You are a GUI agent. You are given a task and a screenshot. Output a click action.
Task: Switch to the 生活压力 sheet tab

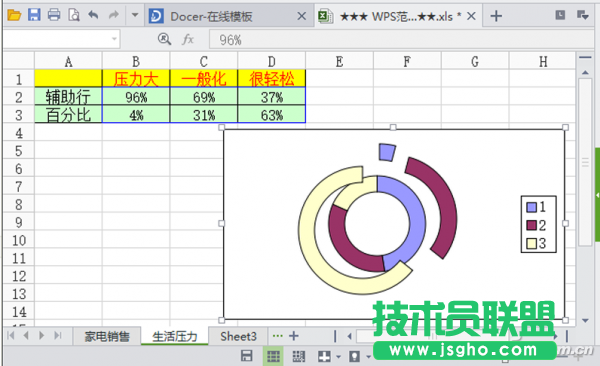[174, 336]
